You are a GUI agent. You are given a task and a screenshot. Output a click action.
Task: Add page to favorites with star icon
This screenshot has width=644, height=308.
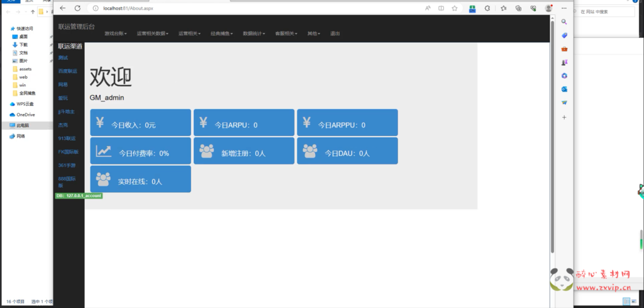tap(454, 8)
